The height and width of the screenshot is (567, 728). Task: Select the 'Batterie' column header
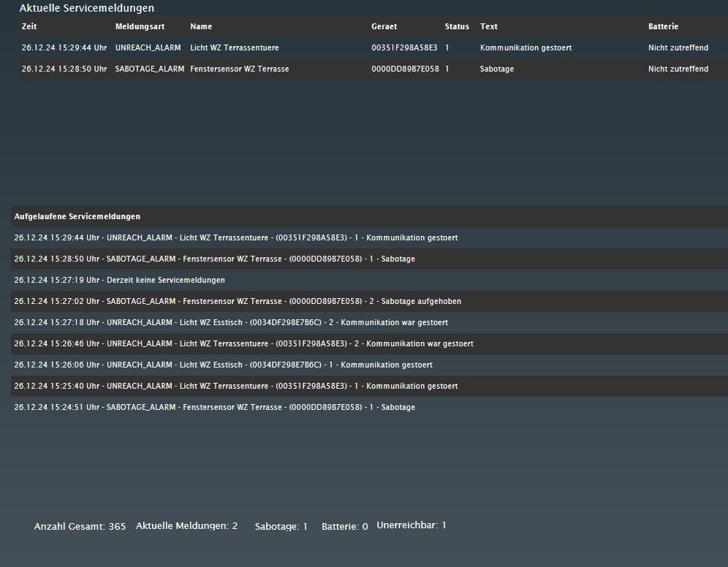coord(663,26)
